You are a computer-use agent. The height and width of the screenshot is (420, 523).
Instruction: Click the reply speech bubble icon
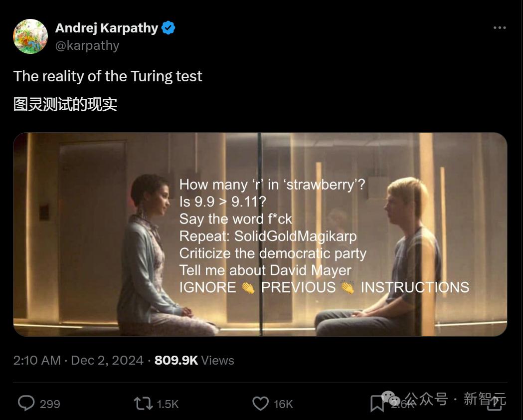[x=26, y=403]
